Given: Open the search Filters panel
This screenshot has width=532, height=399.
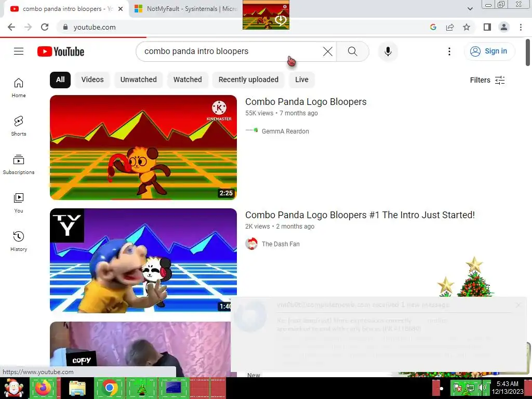Looking at the screenshot, I should pyautogui.click(x=487, y=80).
